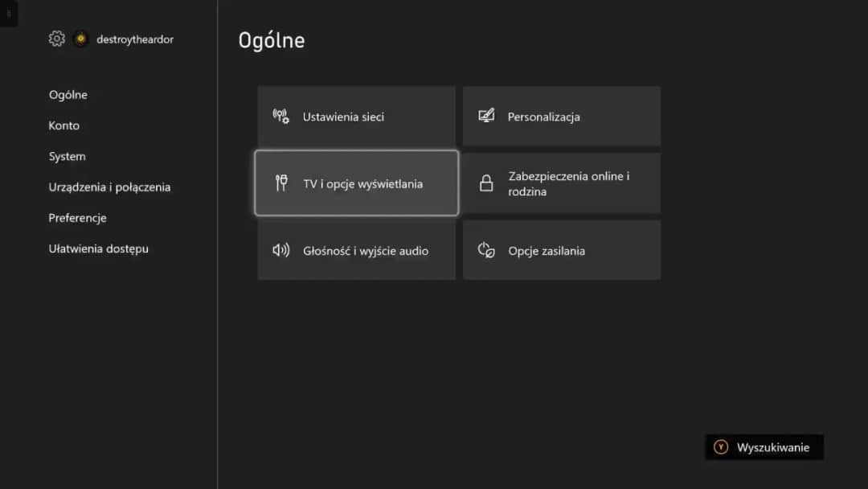Open Ułatwienia dostępu settings
The height and width of the screenshot is (489, 868).
(x=98, y=249)
